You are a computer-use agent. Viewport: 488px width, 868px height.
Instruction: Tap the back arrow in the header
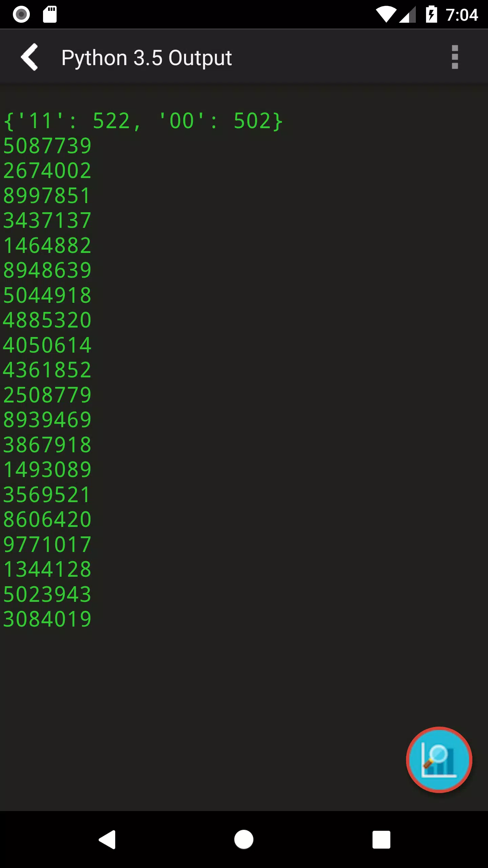29,57
